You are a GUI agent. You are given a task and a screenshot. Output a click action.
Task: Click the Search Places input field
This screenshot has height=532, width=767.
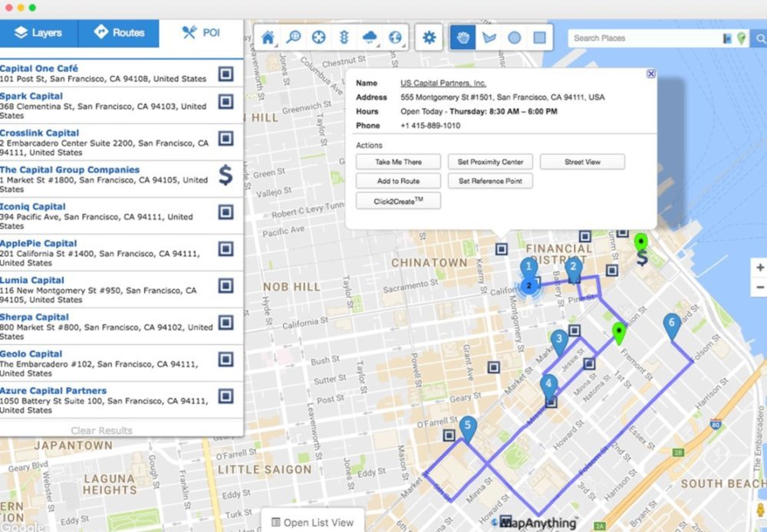(644, 38)
